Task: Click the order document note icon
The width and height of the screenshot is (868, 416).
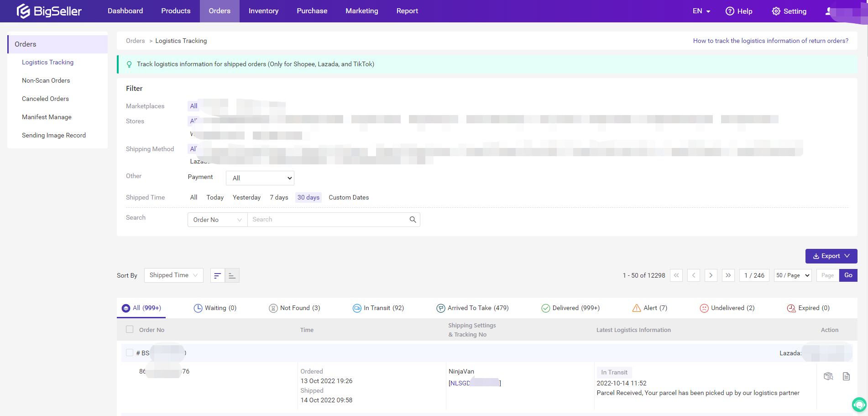Action: tap(846, 376)
